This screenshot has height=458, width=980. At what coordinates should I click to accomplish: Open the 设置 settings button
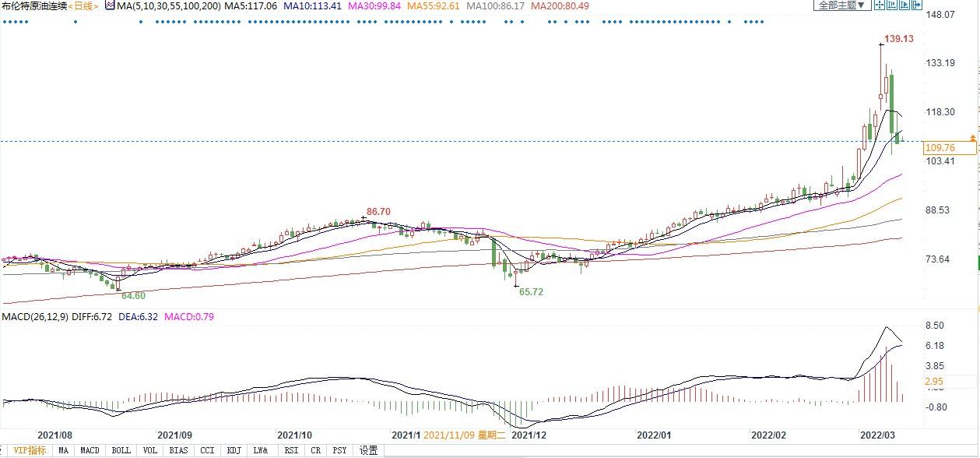point(368,450)
